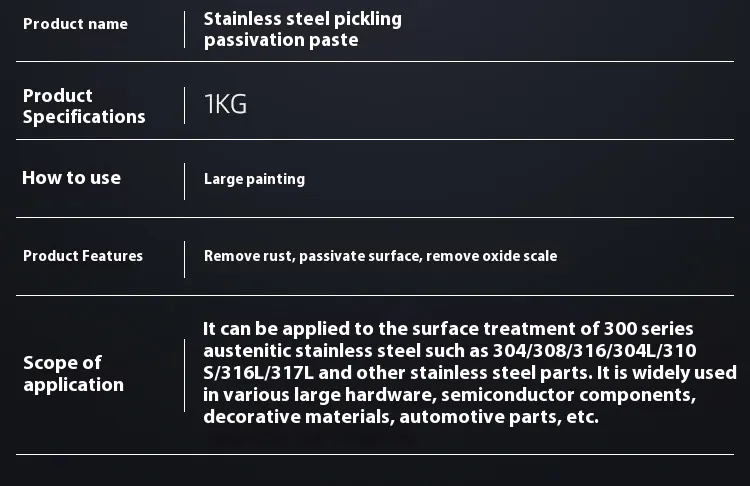Click the vertical separator beside "Scope of application"
750x486 pixels.
(185, 375)
